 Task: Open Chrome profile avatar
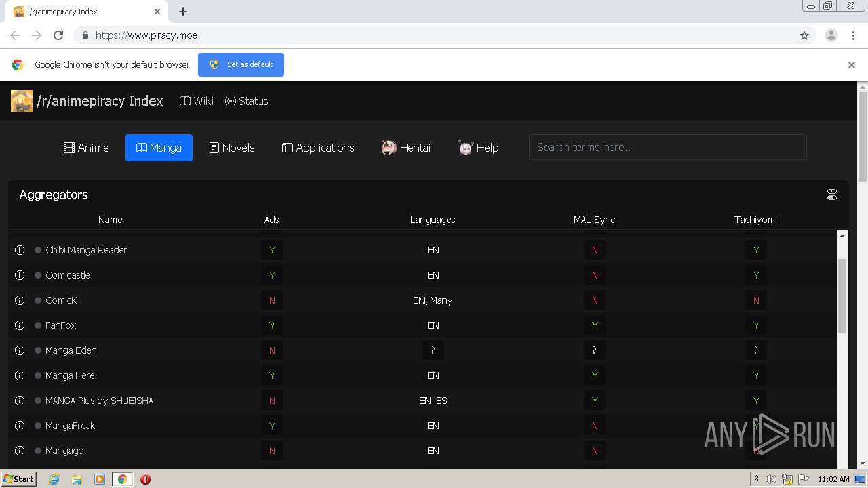pyautogui.click(x=831, y=35)
